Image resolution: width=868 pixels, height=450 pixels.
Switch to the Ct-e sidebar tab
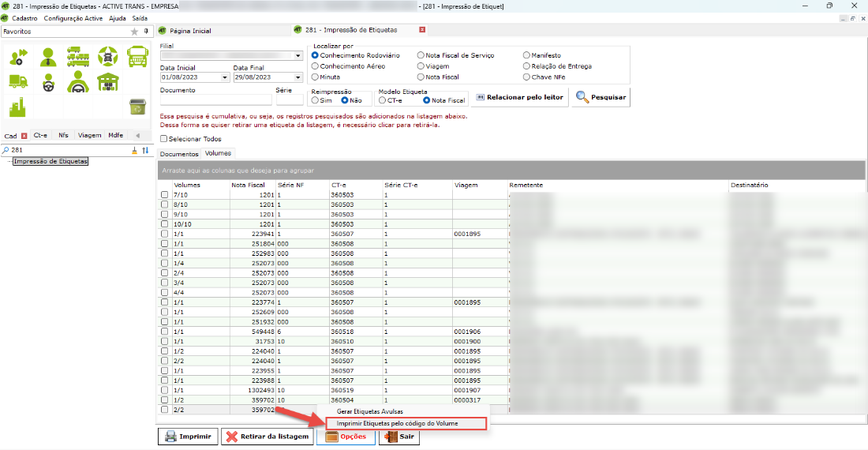pos(40,136)
